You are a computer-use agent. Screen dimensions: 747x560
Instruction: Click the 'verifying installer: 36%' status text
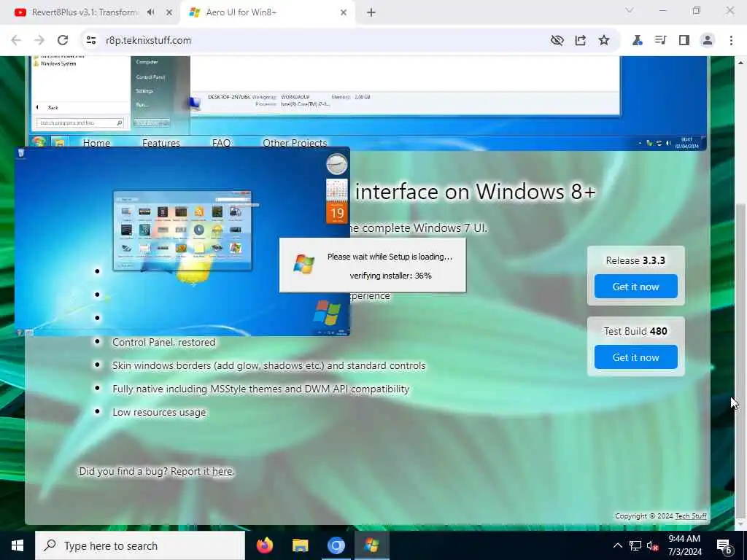point(391,276)
